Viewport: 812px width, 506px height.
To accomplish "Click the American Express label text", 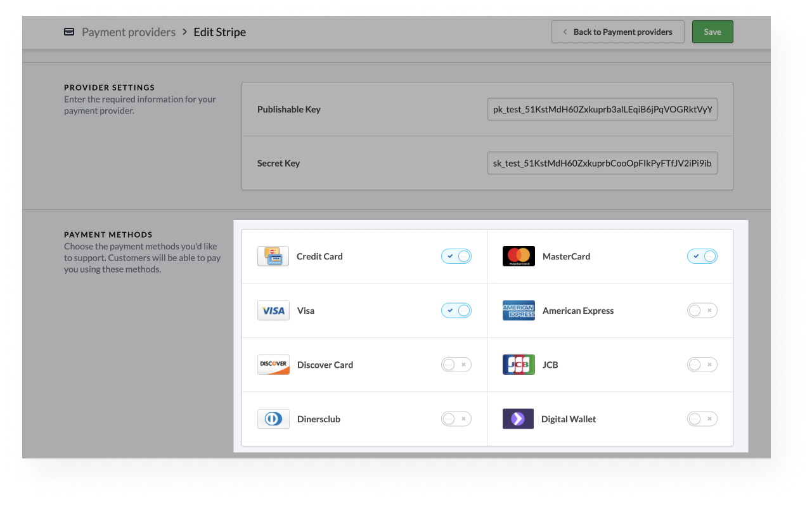I will (x=578, y=311).
